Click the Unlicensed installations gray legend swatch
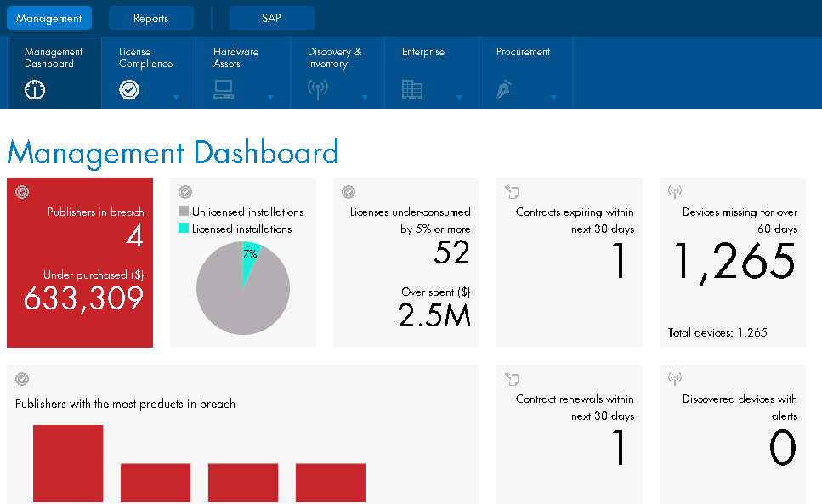The image size is (822, 504). click(183, 212)
